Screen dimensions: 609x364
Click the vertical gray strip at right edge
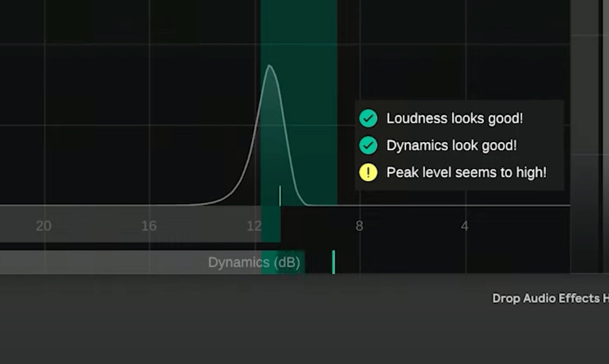[x=585, y=136]
